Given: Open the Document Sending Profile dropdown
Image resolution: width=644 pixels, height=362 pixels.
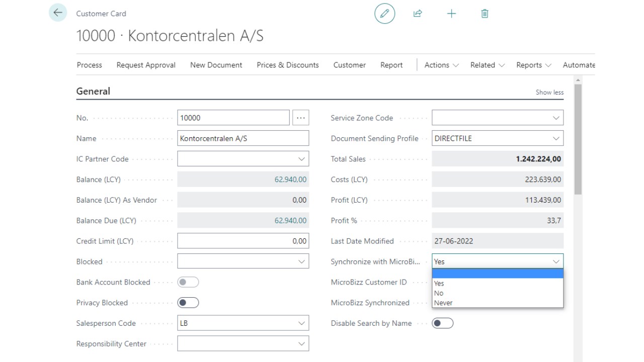Looking at the screenshot, I should [556, 138].
